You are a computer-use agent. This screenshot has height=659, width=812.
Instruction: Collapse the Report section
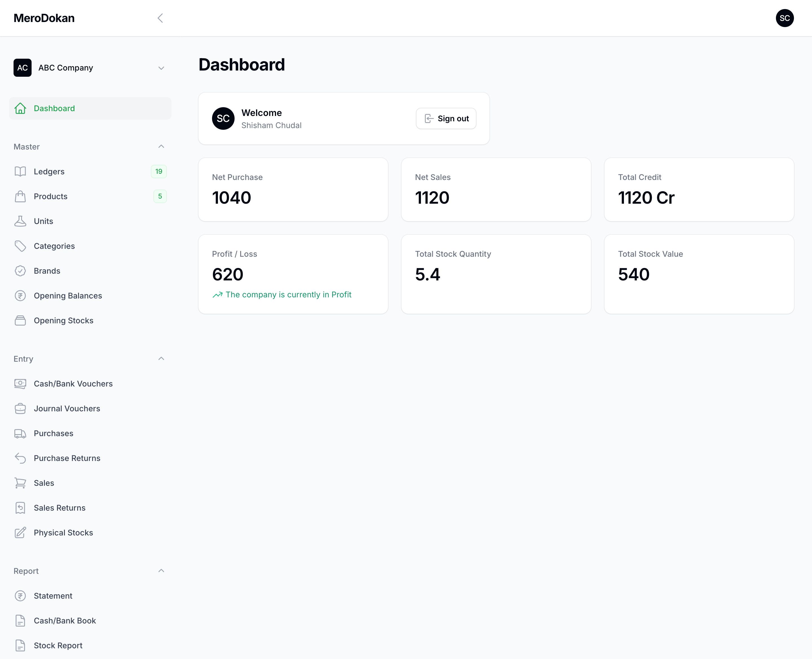(161, 570)
